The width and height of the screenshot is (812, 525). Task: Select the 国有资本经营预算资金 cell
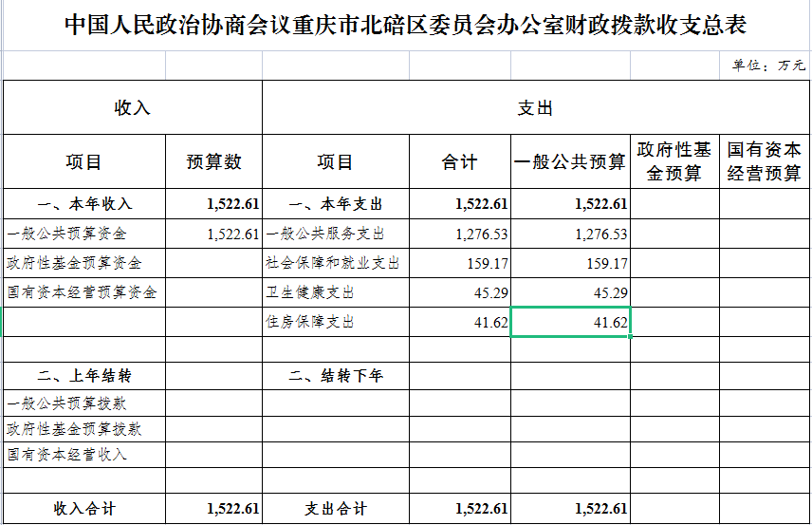click(82, 292)
